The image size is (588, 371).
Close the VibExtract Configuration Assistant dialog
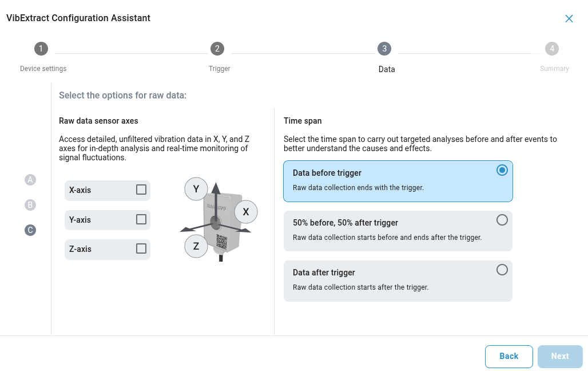tap(569, 18)
